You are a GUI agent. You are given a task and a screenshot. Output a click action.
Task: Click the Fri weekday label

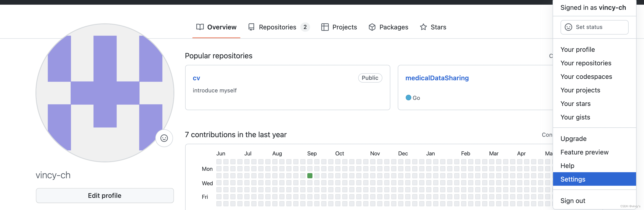point(205,197)
